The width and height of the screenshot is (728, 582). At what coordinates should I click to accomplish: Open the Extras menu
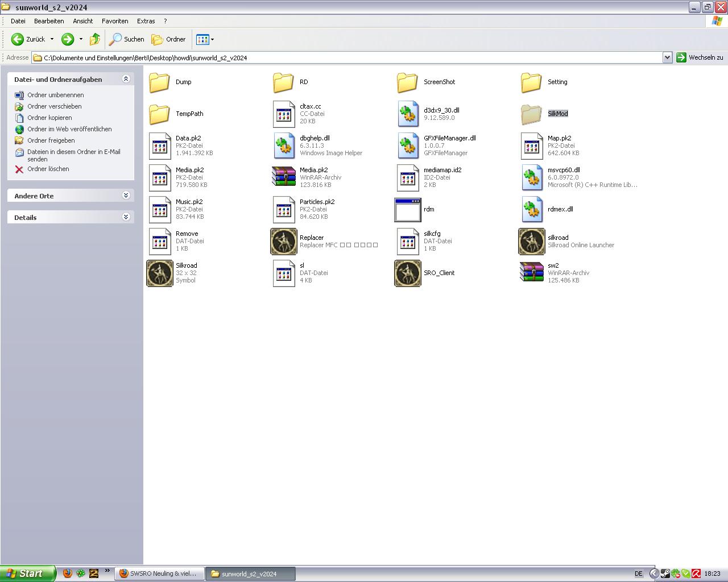point(146,21)
